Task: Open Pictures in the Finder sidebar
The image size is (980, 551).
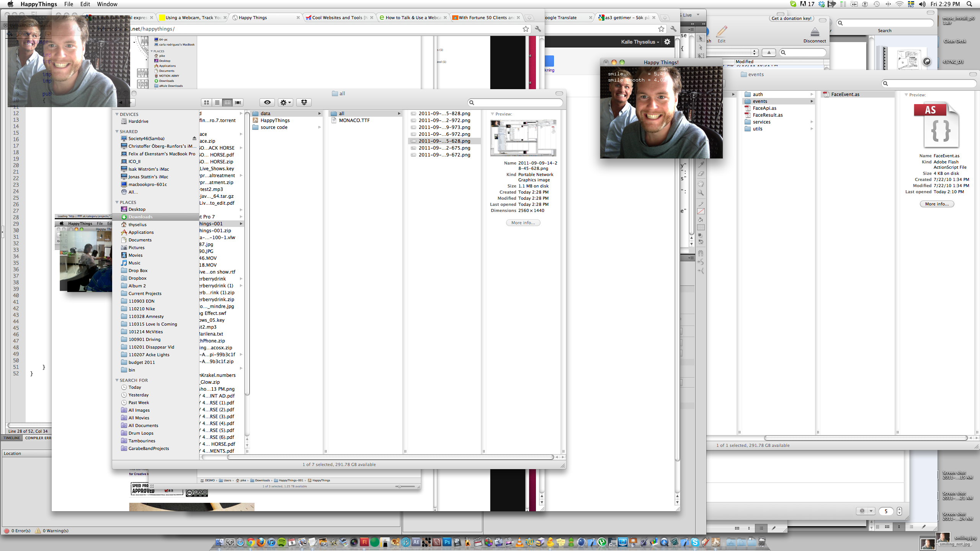Action: [x=155, y=248]
